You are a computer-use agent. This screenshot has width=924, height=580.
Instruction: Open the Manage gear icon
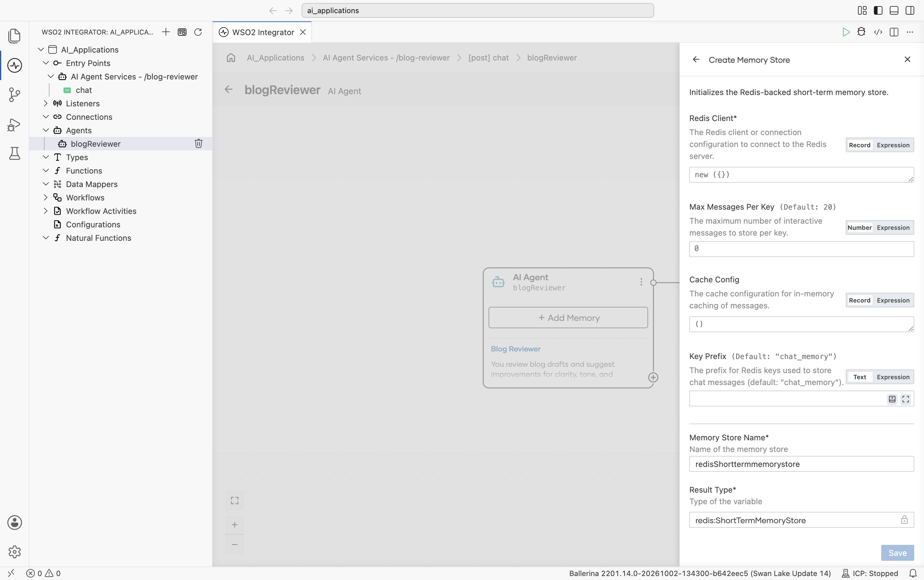click(x=15, y=552)
